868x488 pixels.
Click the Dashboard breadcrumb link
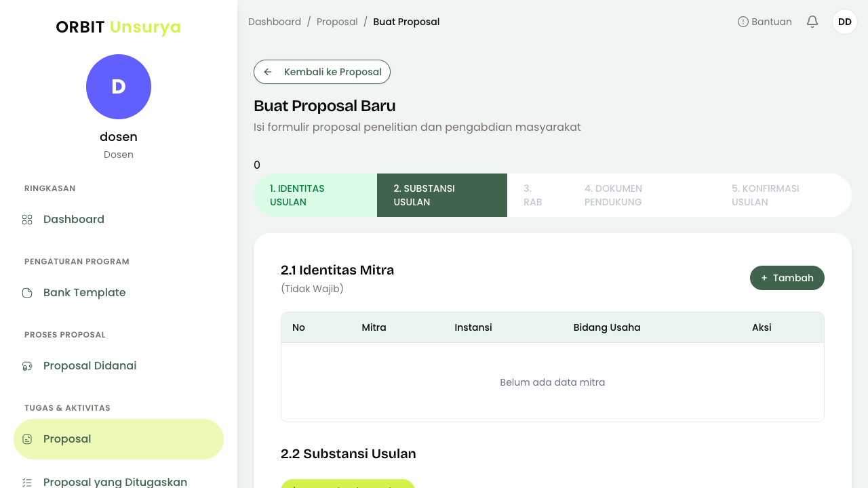click(x=275, y=22)
